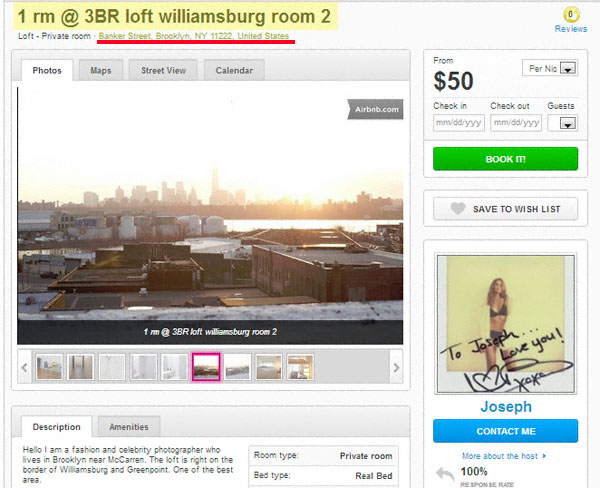This screenshot has width=600, height=488.
Task: Click the reply arrow response rate icon
Action: click(445, 474)
